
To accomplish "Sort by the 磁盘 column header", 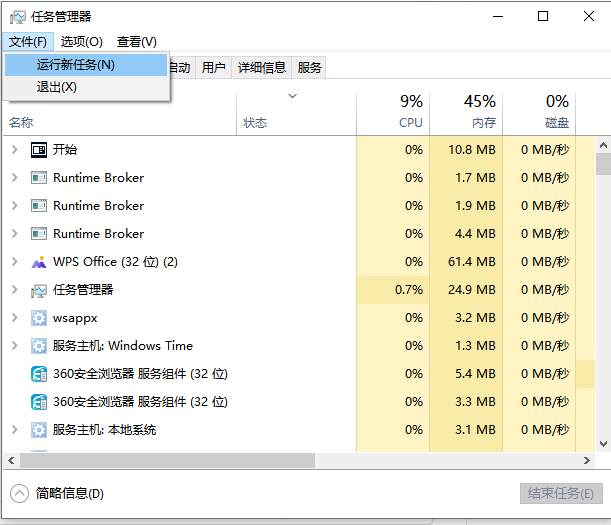I will [539, 114].
